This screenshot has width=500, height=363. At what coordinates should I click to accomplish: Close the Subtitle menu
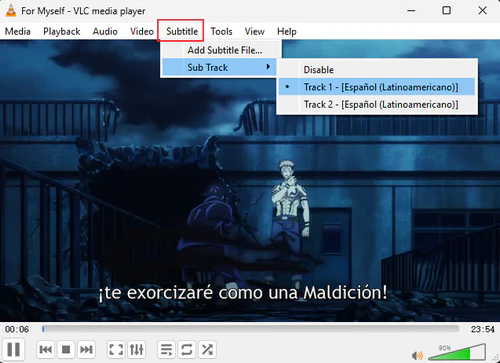coord(182,31)
